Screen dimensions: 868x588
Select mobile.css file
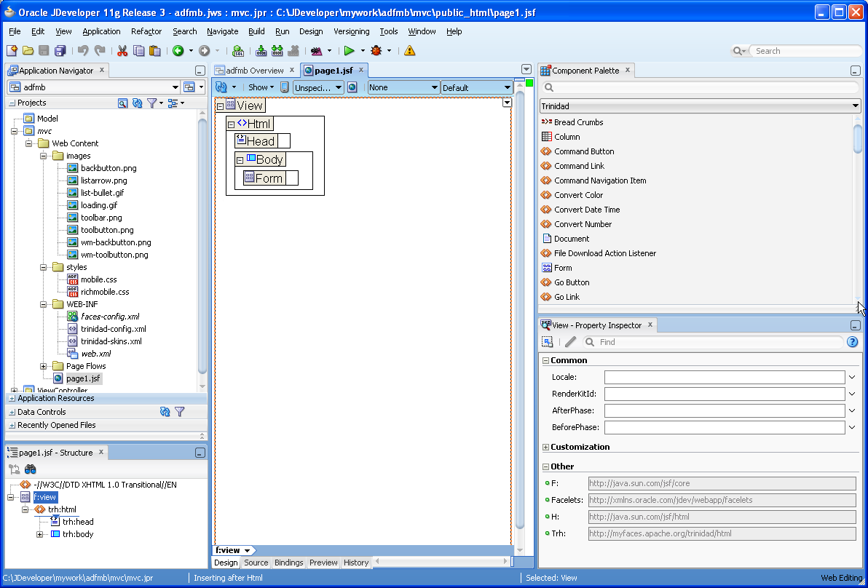pos(98,280)
